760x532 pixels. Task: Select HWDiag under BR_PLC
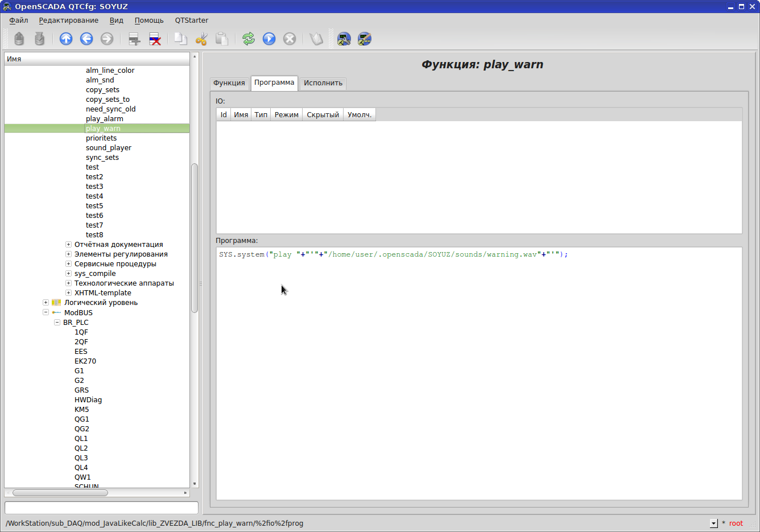pyautogui.click(x=88, y=400)
